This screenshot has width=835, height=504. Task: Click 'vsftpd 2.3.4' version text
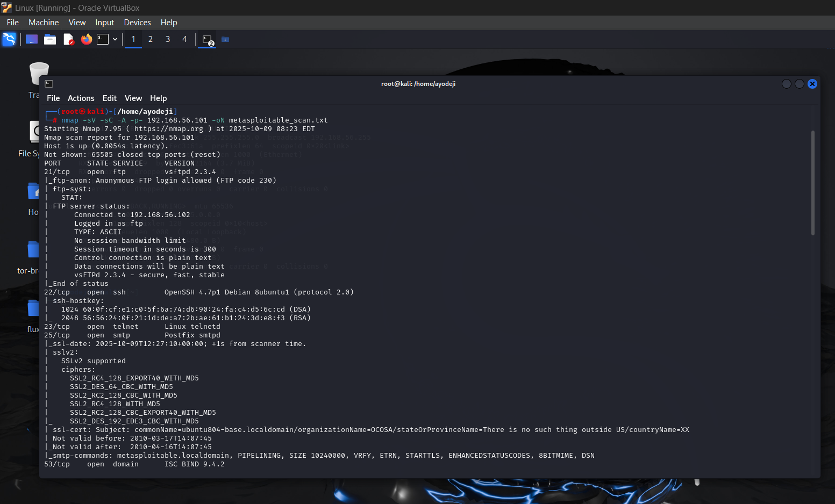click(190, 172)
